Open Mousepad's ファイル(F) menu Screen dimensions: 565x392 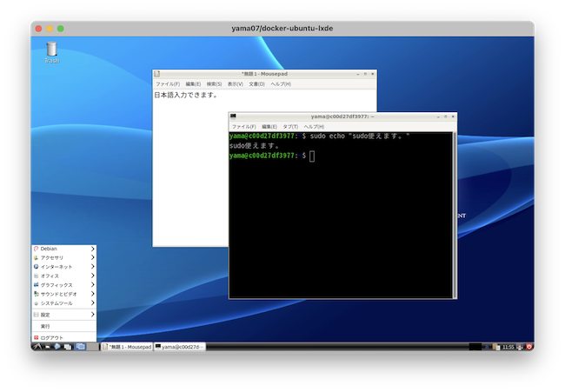pos(168,84)
